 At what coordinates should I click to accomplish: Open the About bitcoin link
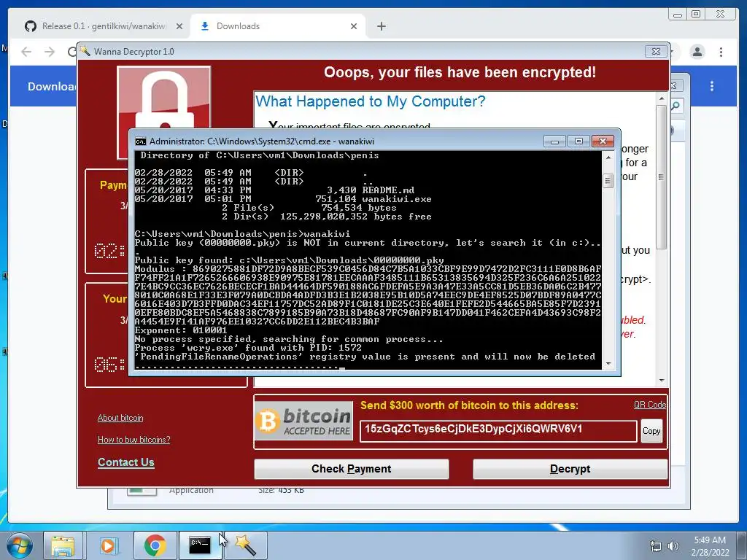[x=120, y=418]
